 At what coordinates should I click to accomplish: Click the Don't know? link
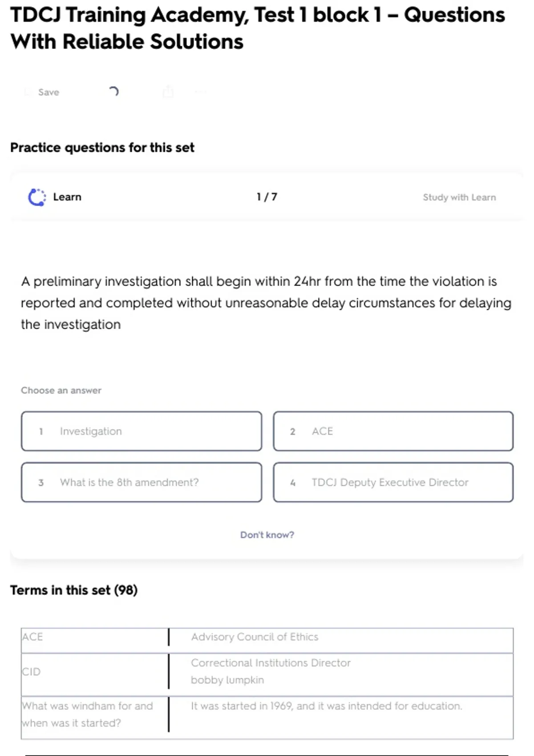click(x=267, y=535)
